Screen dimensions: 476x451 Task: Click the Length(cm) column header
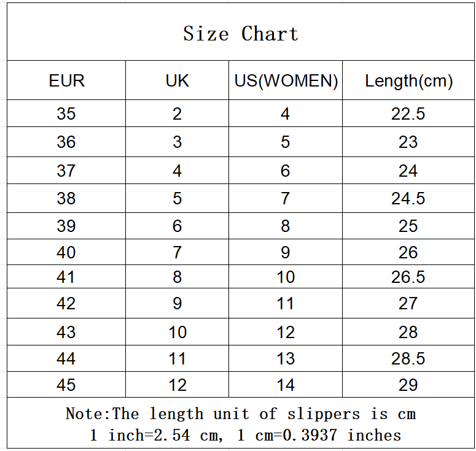[408, 81]
